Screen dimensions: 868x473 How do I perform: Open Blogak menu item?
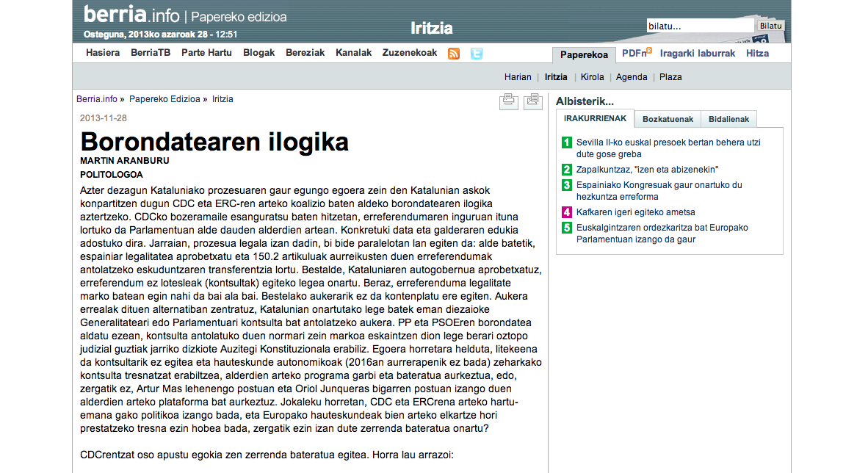click(x=259, y=53)
